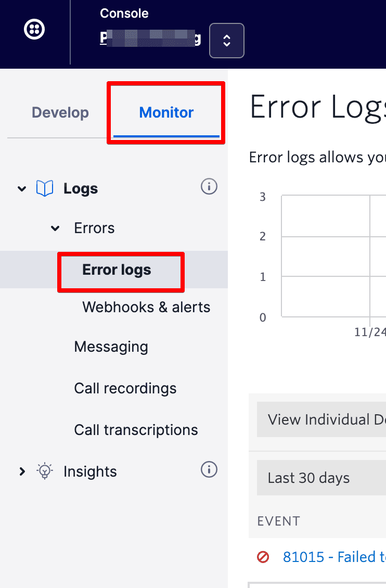Open the Webhooks & alerts page

tap(146, 307)
